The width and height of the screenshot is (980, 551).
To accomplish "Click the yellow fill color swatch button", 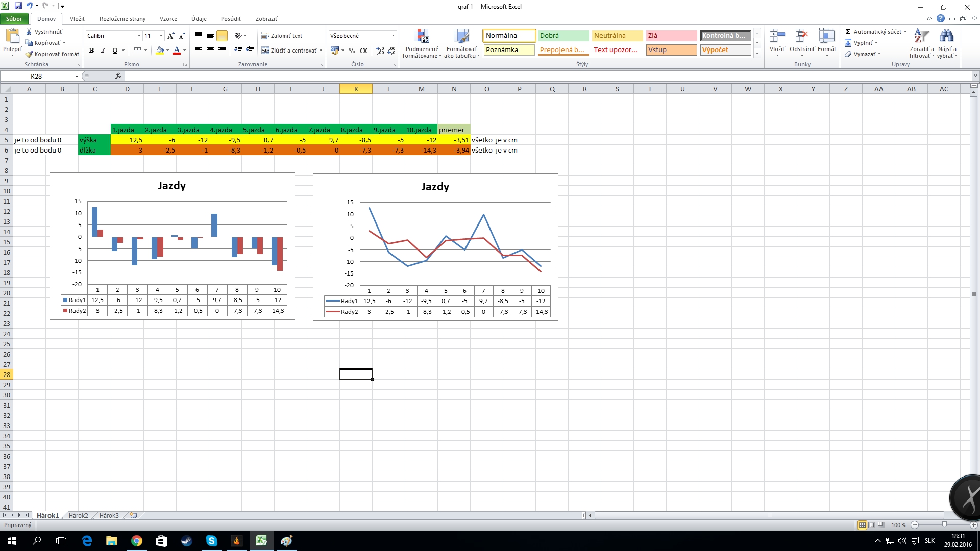I will click(x=160, y=51).
